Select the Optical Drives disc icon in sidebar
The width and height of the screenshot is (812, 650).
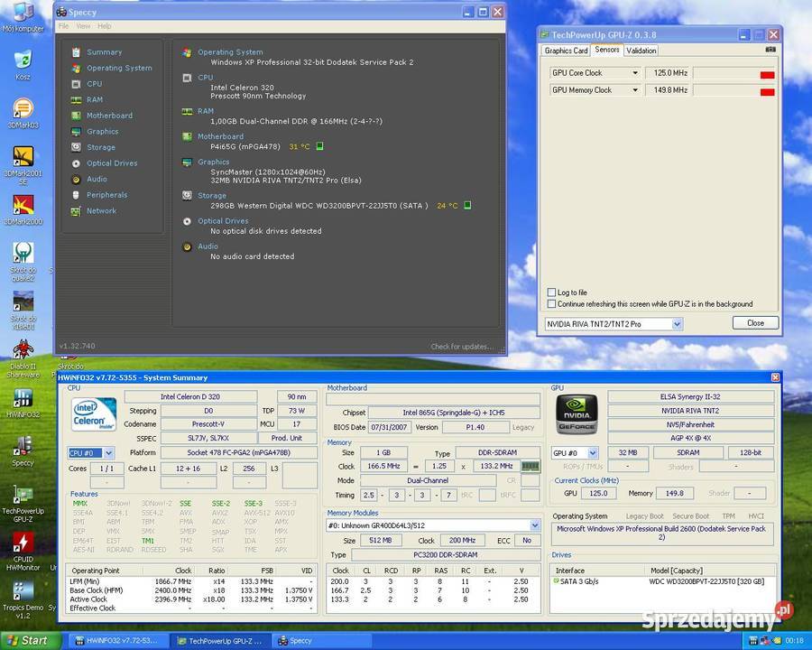(76, 163)
